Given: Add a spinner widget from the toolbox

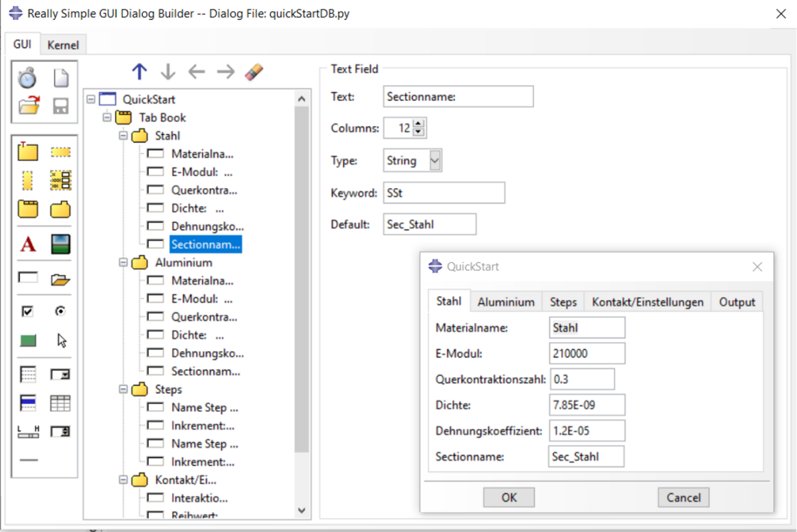Looking at the screenshot, I should click(x=60, y=432).
